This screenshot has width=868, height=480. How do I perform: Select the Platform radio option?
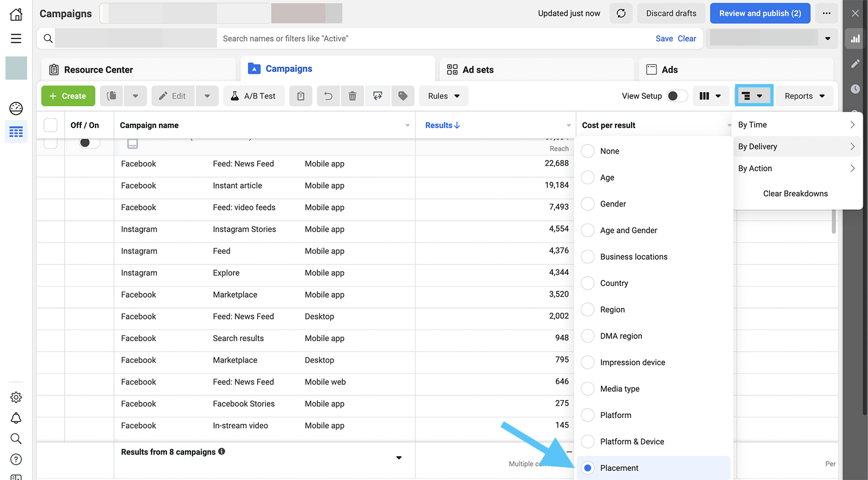[x=588, y=415]
